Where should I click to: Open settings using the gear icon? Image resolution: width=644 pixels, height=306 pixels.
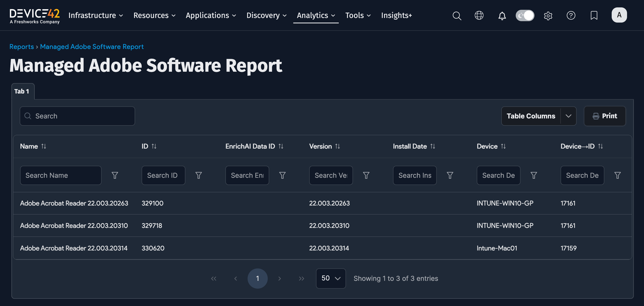click(x=548, y=16)
